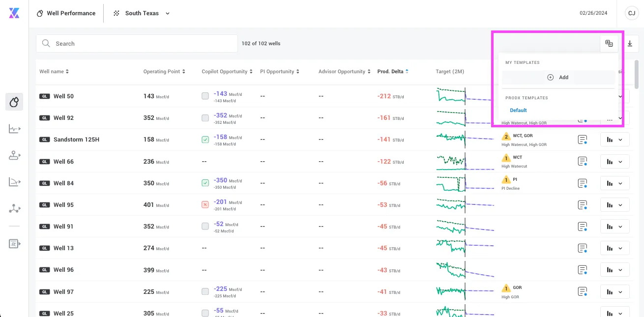Expand chart dropdown for Well 66
The image size is (644, 317).
615,162
